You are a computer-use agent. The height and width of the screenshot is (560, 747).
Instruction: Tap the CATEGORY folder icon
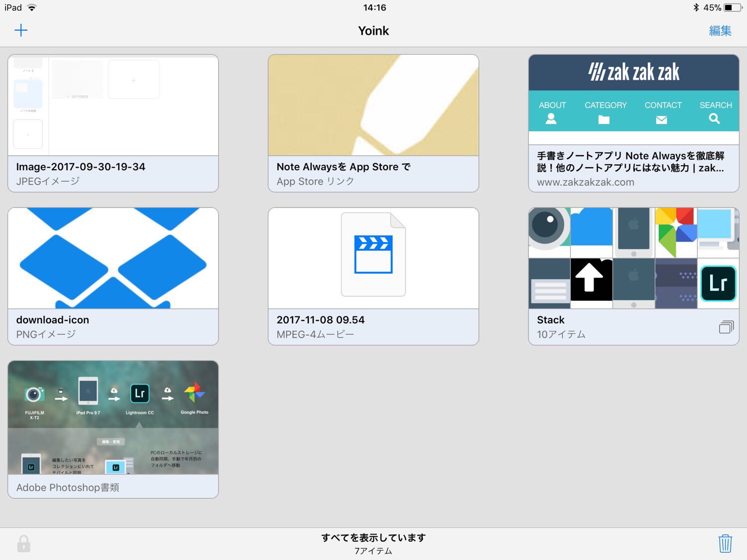(x=604, y=119)
